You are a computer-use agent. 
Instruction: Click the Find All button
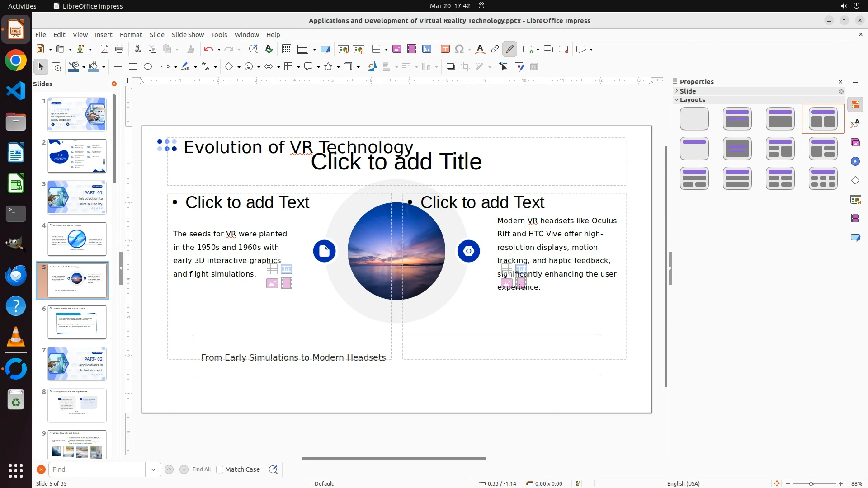[201, 469]
